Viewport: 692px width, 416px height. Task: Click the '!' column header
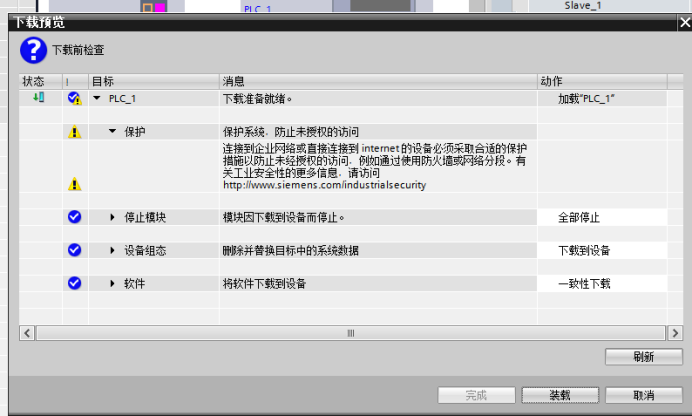[x=75, y=81]
